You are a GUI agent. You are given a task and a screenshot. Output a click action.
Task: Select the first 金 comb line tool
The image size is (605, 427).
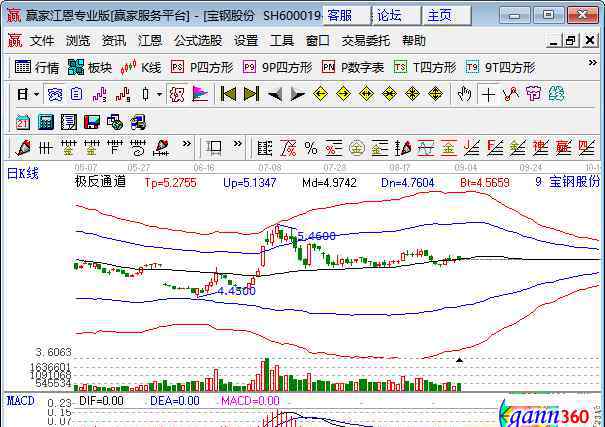click(x=68, y=148)
